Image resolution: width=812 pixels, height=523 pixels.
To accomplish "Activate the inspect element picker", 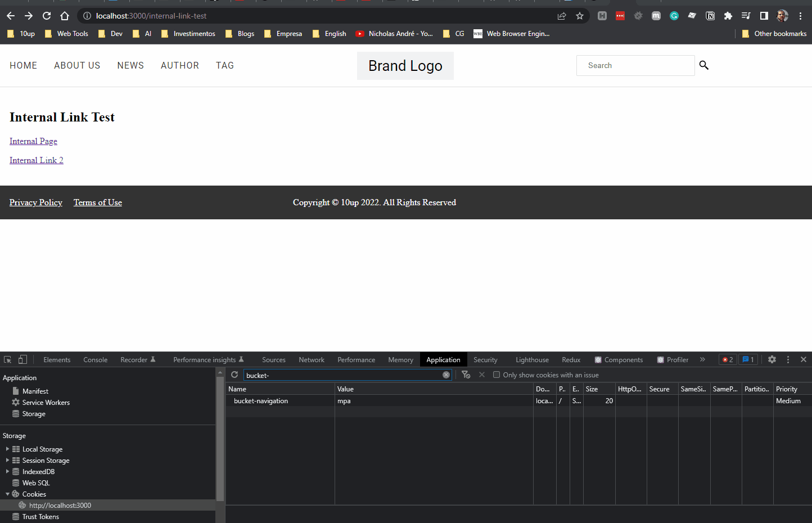I will 8,359.
